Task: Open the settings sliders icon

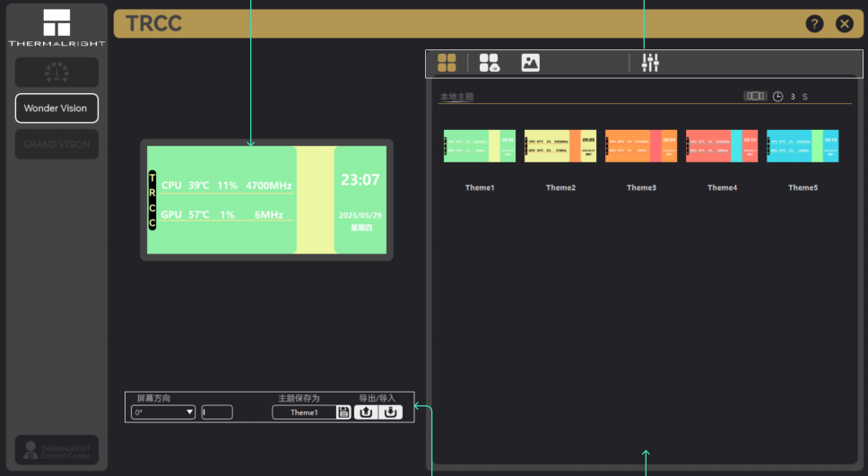Action: 650,63
